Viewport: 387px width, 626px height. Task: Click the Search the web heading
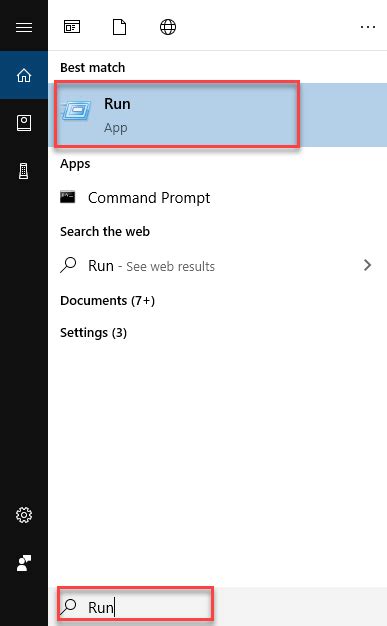tap(105, 232)
